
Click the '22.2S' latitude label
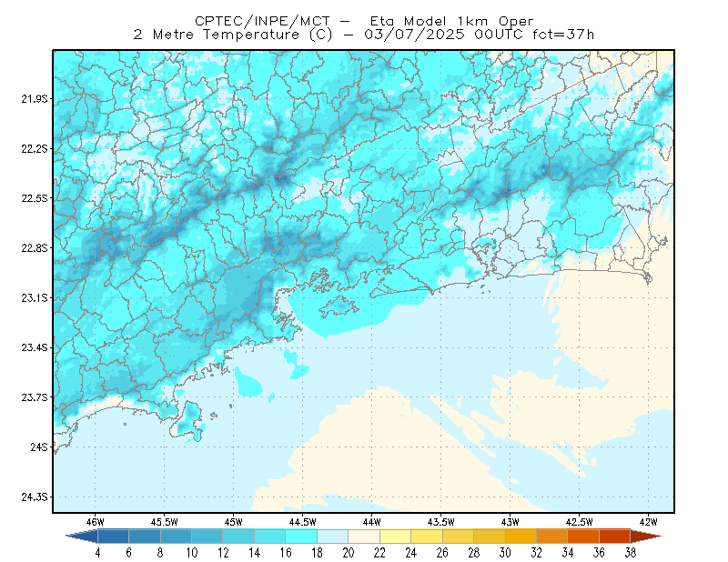(x=34, y=148)
